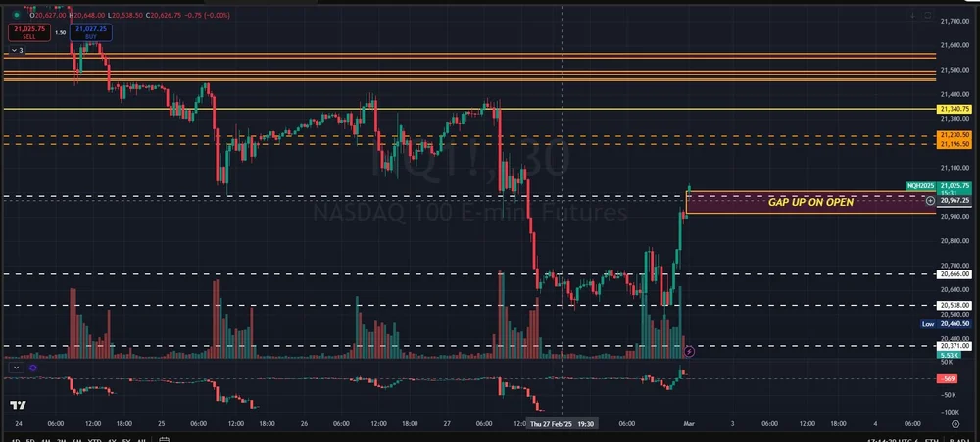Open the time axis settings icon
Screen dimensions: 980x442
click(955, 424)
